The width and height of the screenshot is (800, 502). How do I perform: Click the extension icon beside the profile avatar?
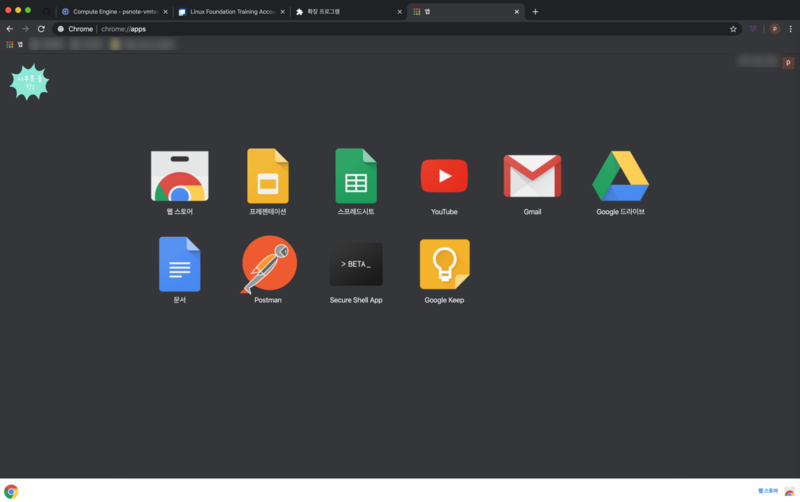pyautogui.click(x=753, y=29)
